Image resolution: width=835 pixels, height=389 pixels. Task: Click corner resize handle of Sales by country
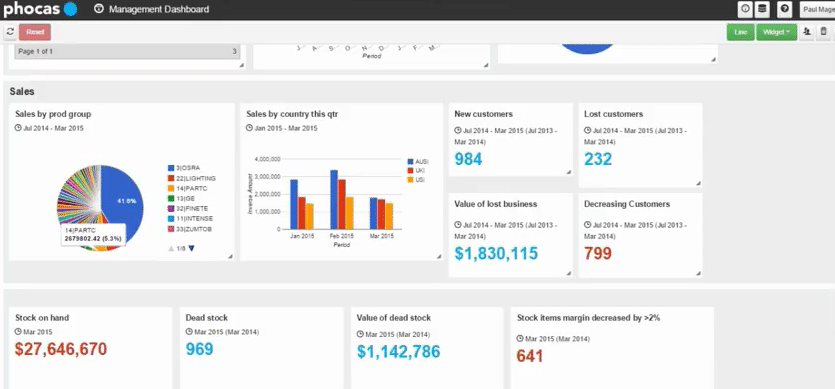click(x=439, y=256)
